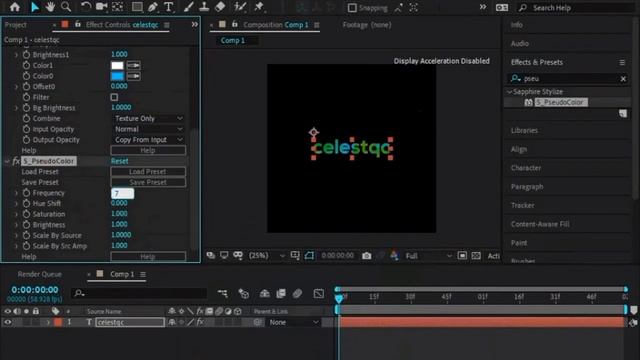Toggle Bg Brightness stopwatch keyframing
640x360 pixels.
coord(27,108)
